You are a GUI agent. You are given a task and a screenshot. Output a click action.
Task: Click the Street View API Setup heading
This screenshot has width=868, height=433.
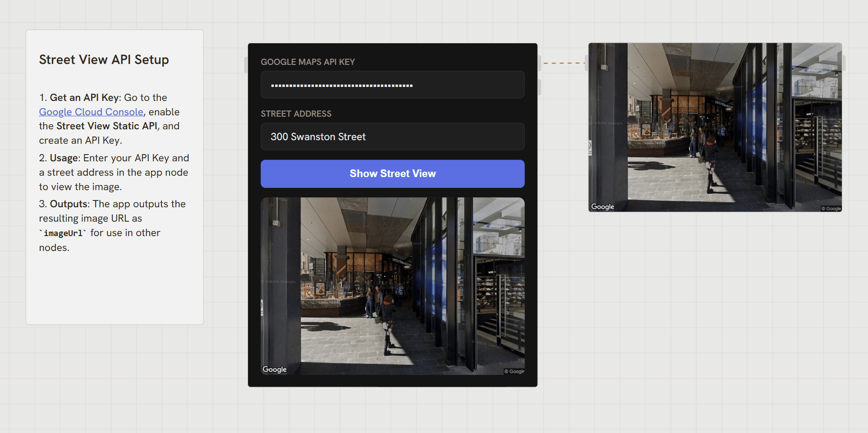click(104, 59)
